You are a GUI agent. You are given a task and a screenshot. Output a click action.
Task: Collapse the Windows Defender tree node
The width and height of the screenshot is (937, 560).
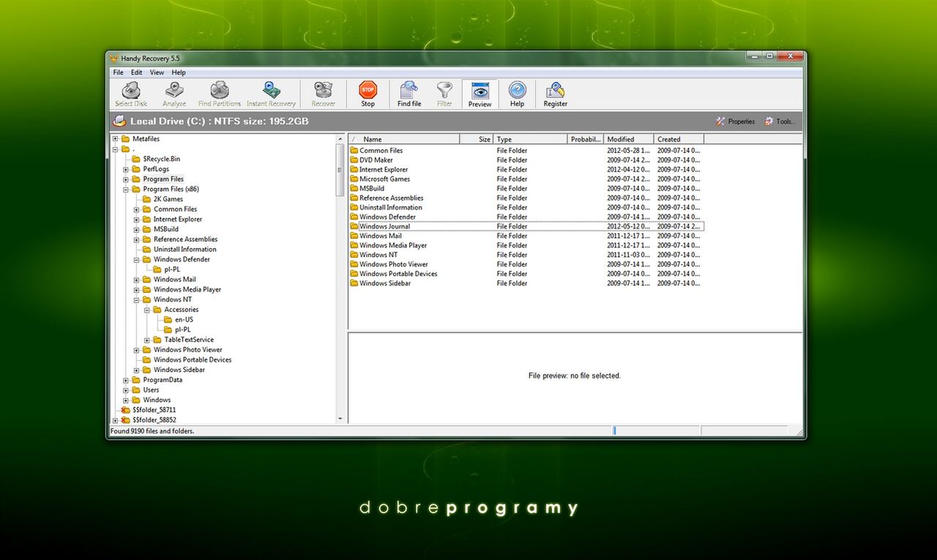pyautogui.click(x=137, y=260)
